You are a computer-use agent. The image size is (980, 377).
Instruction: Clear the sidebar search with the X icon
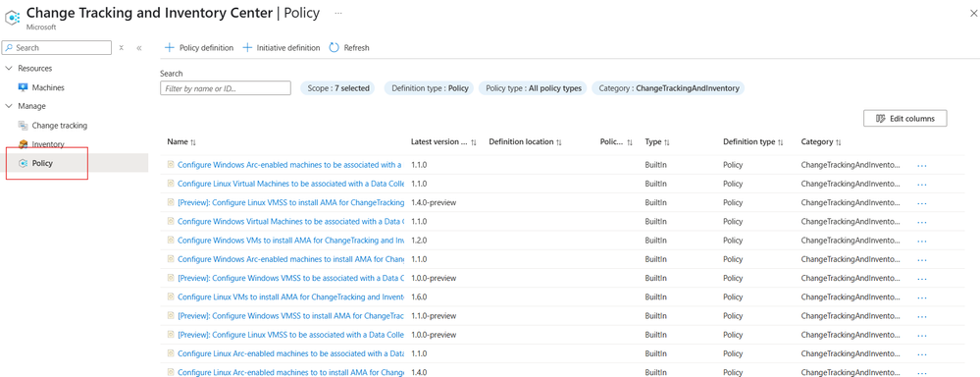(122, 47)
